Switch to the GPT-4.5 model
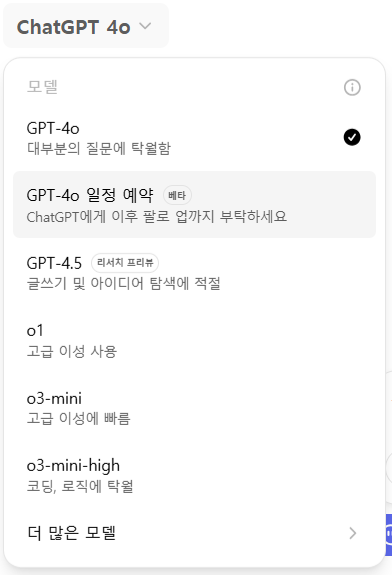 point(194,272)
